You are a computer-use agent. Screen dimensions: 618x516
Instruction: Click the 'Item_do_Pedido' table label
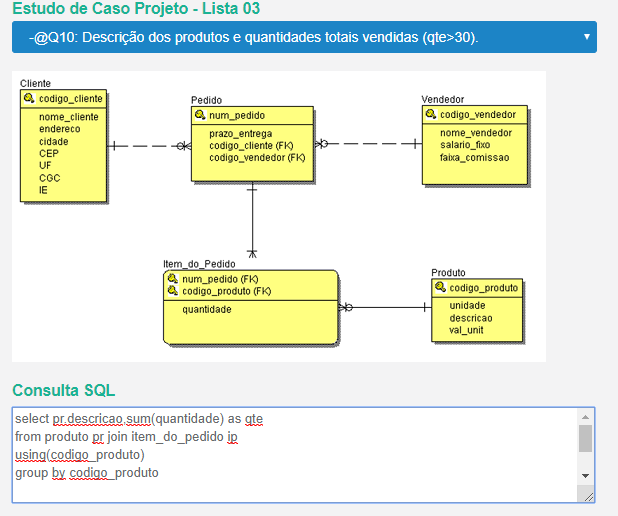click(199, 264)
